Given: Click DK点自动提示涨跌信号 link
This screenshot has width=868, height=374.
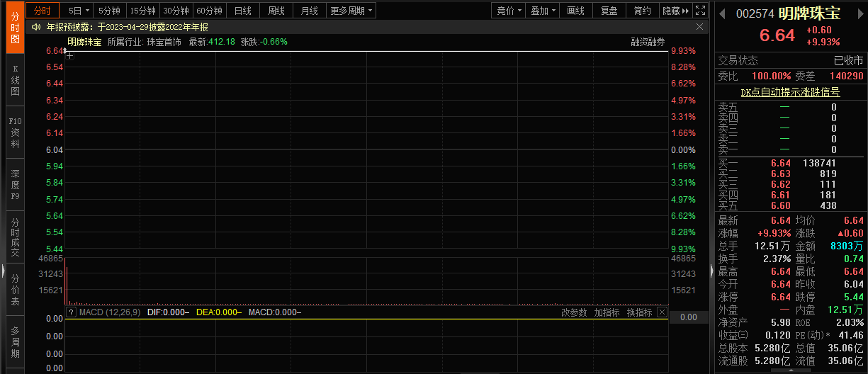Looking at the screenshot, I should coord(790,92).
